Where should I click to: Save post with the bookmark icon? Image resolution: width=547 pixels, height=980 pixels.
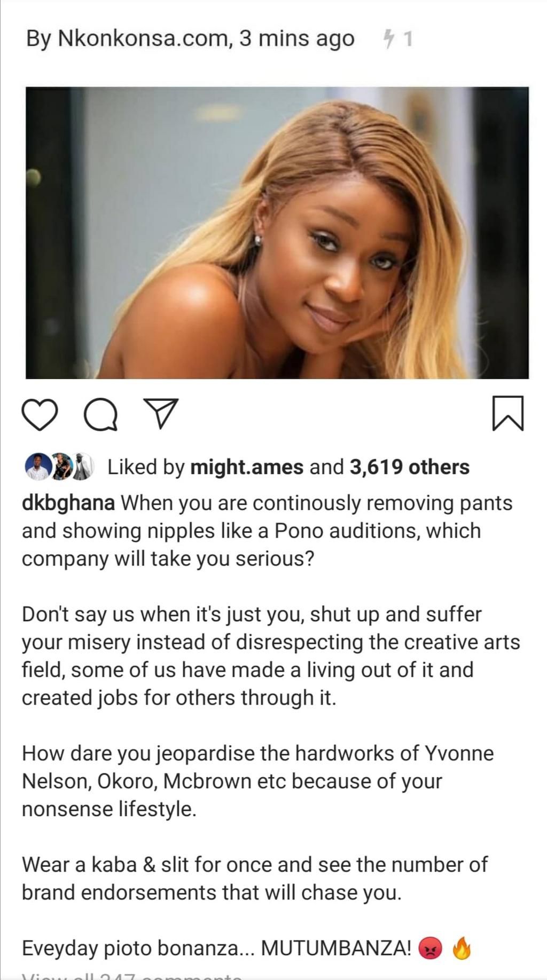[x=507, y=413]
